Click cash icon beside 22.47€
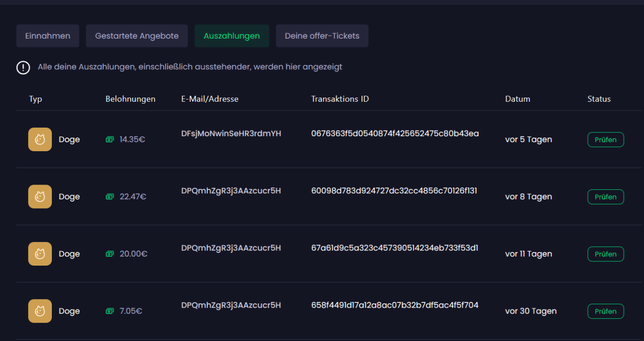Viewport: 644px width, 341px height. point(110,196)
